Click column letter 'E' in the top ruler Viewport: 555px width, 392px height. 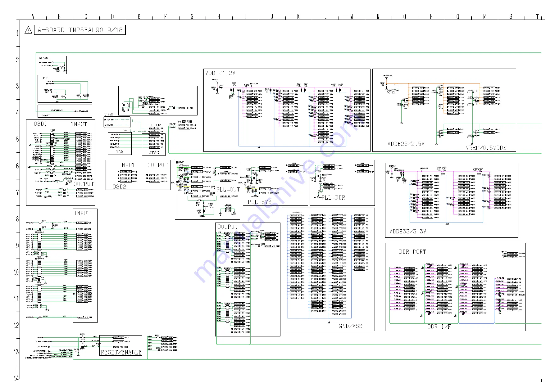(139, 17)
